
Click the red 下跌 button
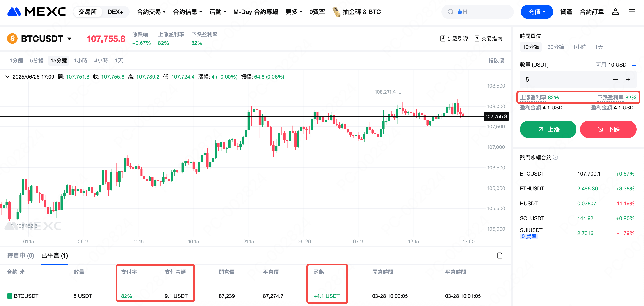coord(608,129)
